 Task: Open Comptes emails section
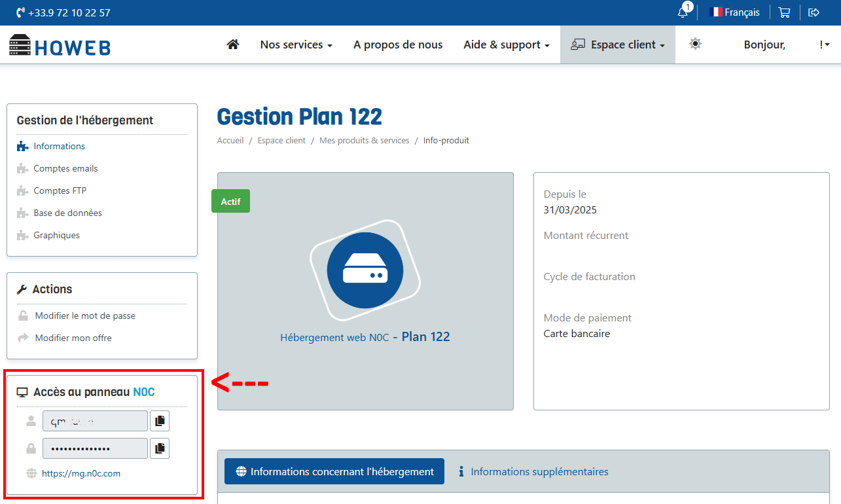65,168
